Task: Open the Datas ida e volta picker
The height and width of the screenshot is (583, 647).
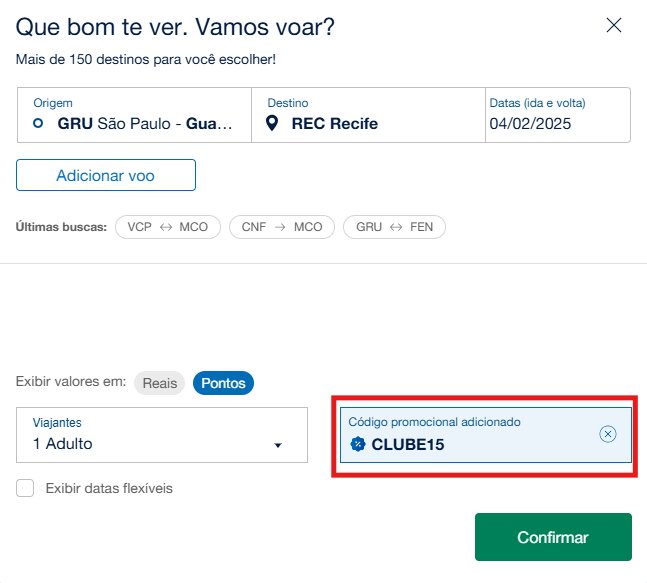Action: point(558,115)
